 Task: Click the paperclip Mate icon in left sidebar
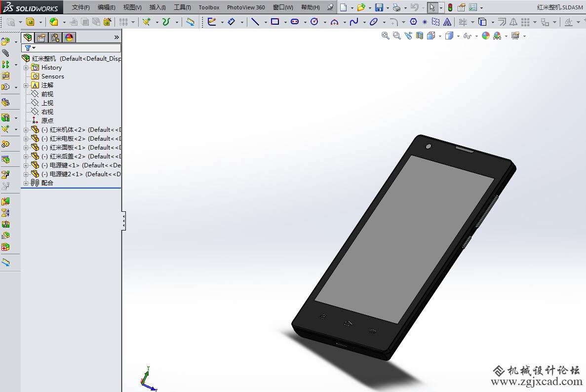(5, 53)
